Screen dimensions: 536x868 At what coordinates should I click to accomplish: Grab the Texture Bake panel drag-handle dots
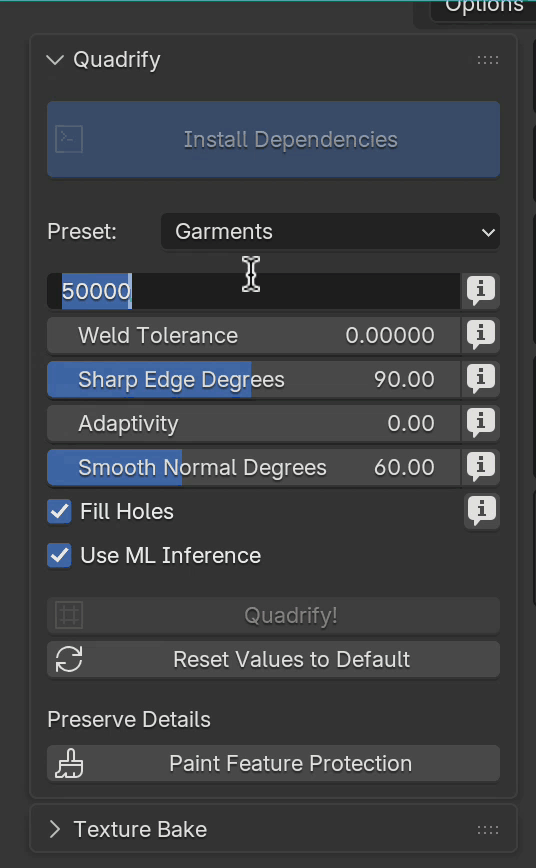[488, 830]
